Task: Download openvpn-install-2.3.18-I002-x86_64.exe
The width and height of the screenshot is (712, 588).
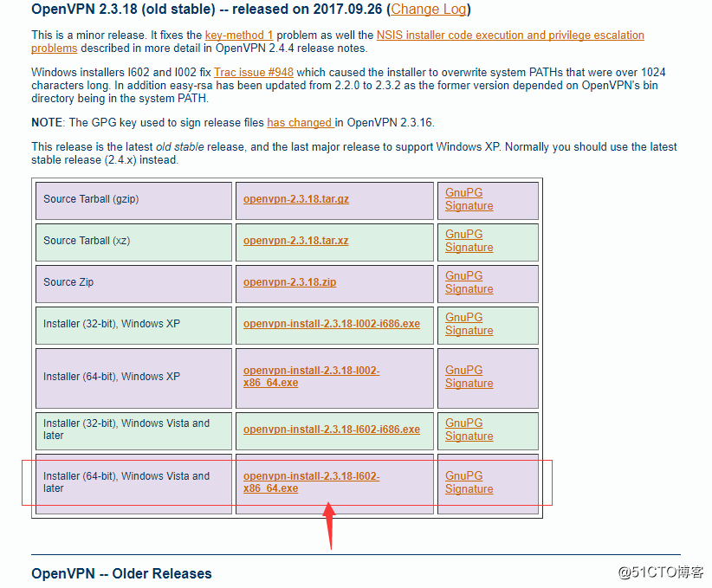Action: 312,377
